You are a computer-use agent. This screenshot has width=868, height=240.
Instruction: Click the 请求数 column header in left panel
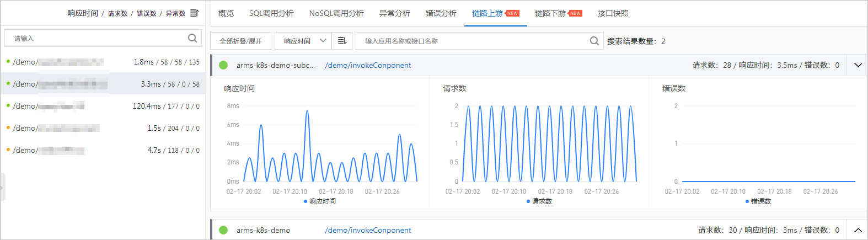coord(117,13)
